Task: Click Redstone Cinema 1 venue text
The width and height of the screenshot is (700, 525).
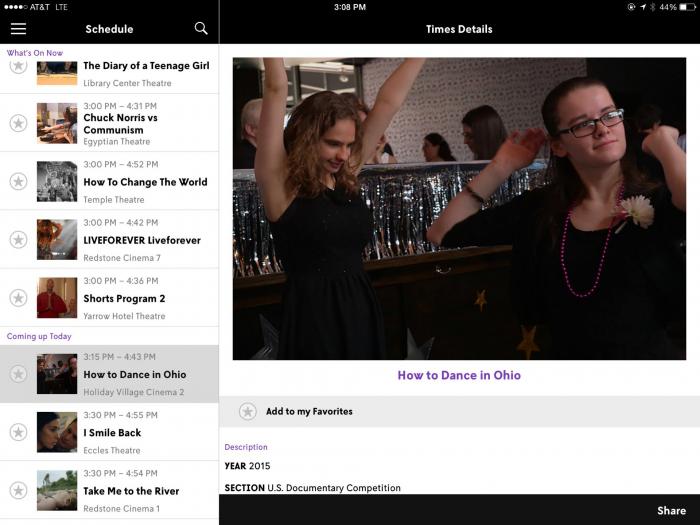Action: (121, 508)
